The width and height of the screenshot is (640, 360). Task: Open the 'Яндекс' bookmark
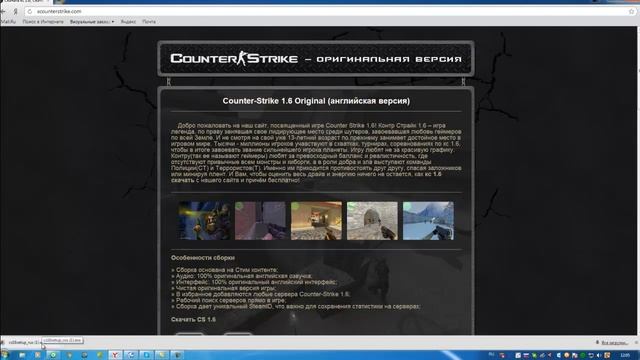point(128,22)
